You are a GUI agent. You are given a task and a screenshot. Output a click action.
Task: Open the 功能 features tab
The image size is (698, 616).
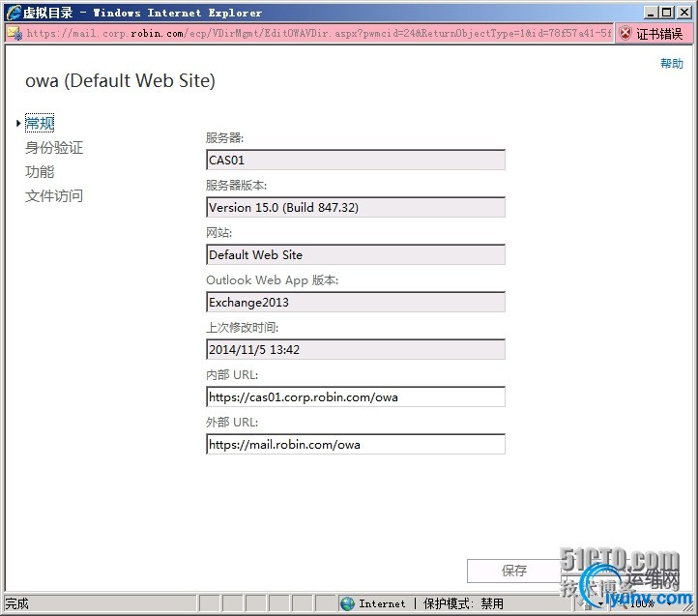pos(40,171)
